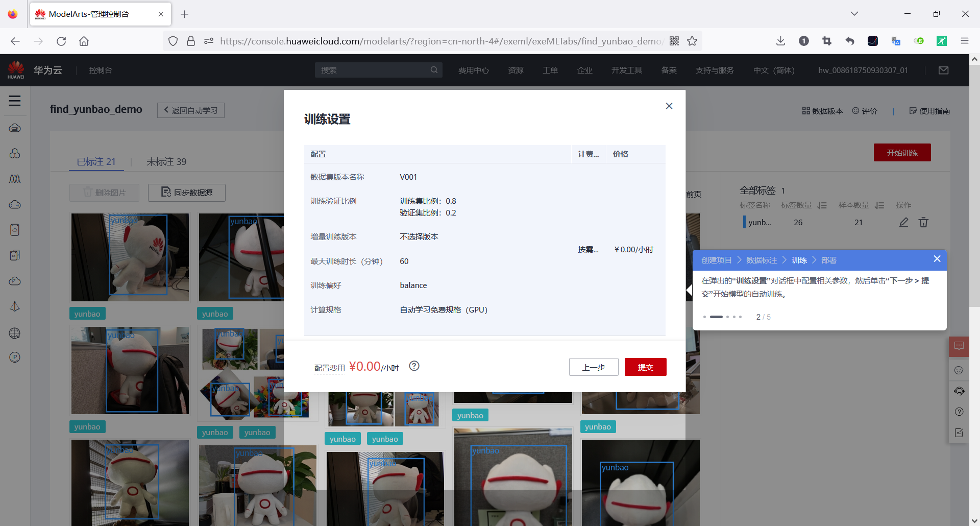Click 工单 in the top navigation
980x526 pixels.
(x=550, y=70)
